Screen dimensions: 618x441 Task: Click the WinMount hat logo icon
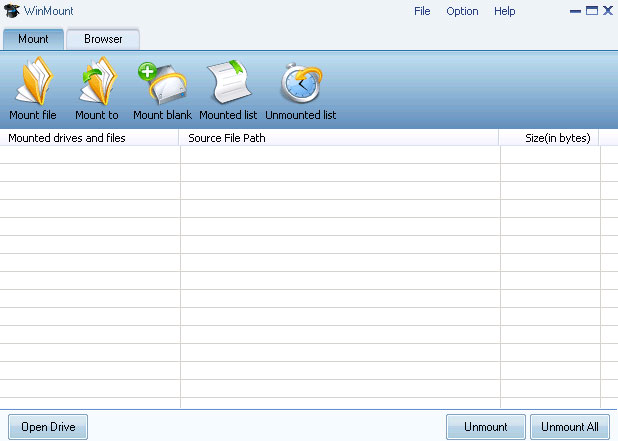[x=11, y=11]
